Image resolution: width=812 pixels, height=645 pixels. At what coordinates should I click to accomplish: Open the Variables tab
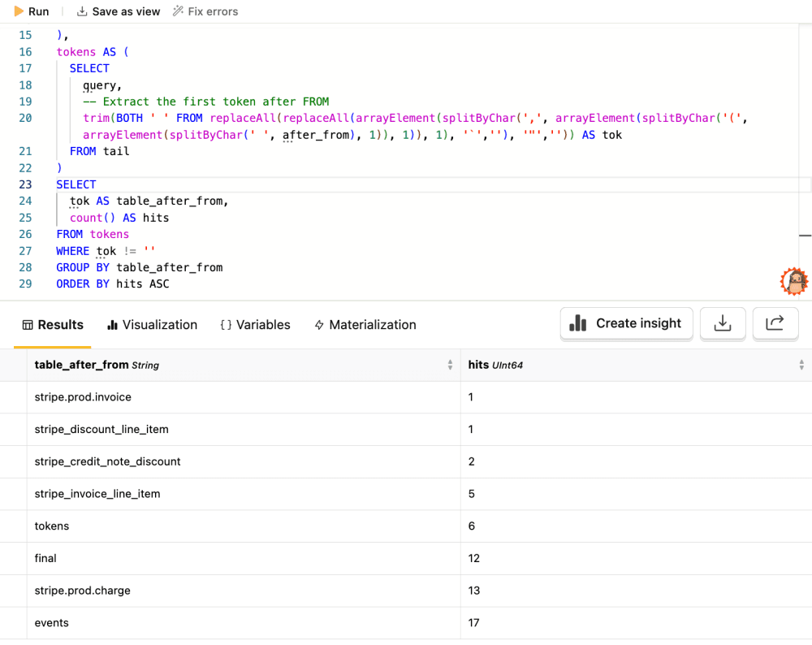point(255,325)
